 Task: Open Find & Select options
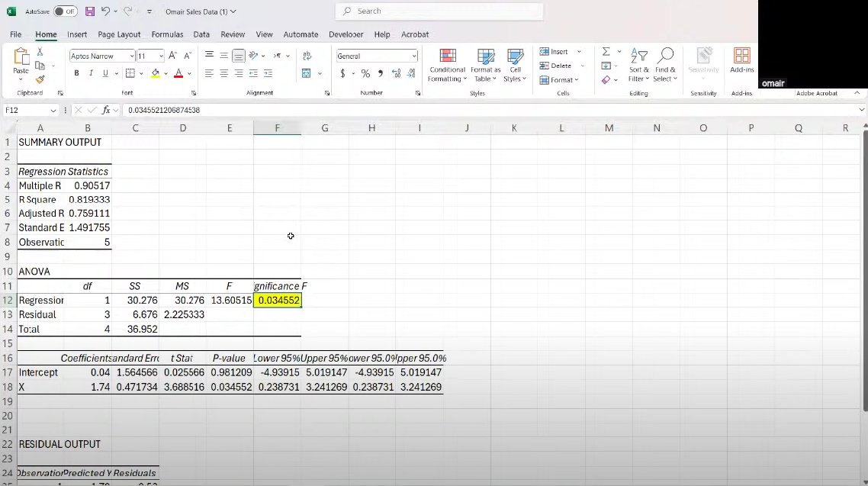(665, 66)
